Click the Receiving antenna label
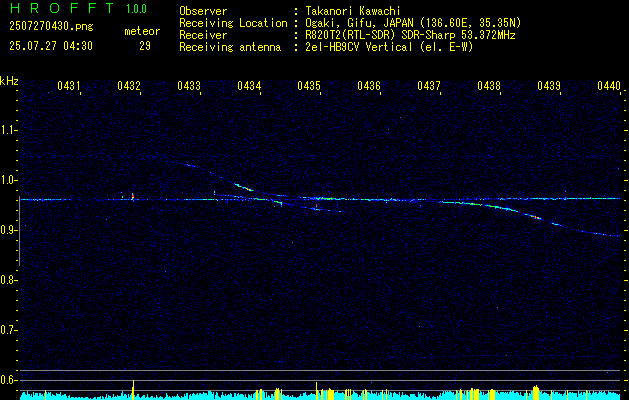 230,47
